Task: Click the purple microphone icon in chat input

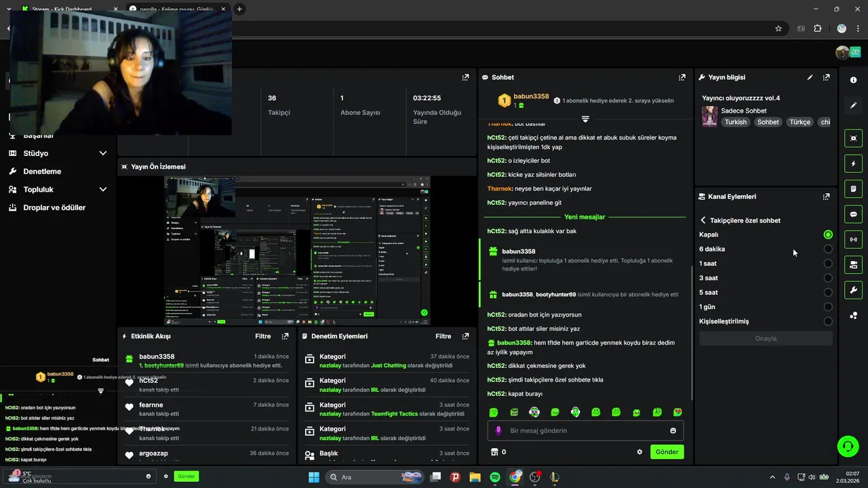Action: pyautogui.click(x=498, y=430)
